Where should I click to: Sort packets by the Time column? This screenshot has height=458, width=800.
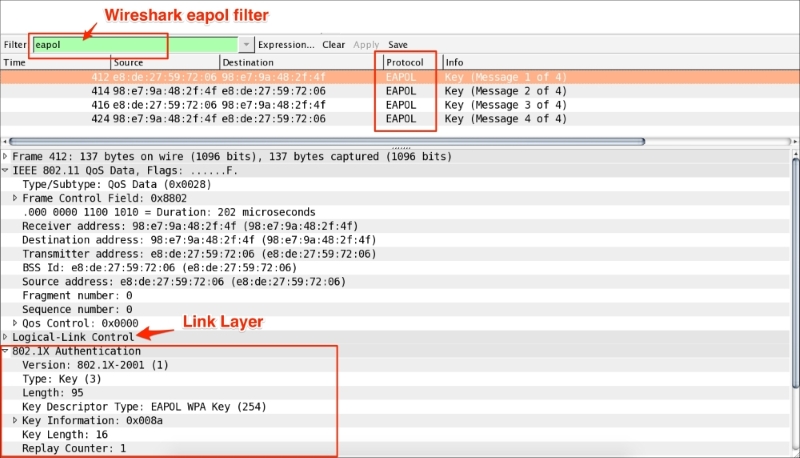click(x=55, y=62)
